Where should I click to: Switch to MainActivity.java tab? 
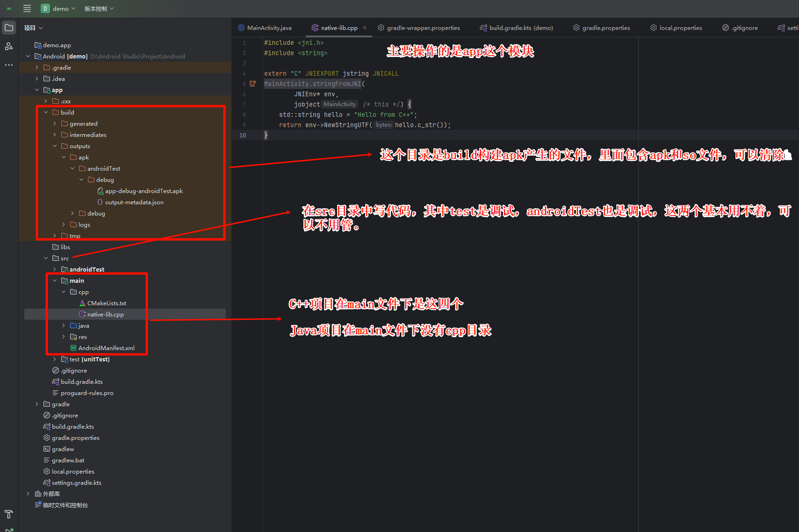tap(265, 28)
